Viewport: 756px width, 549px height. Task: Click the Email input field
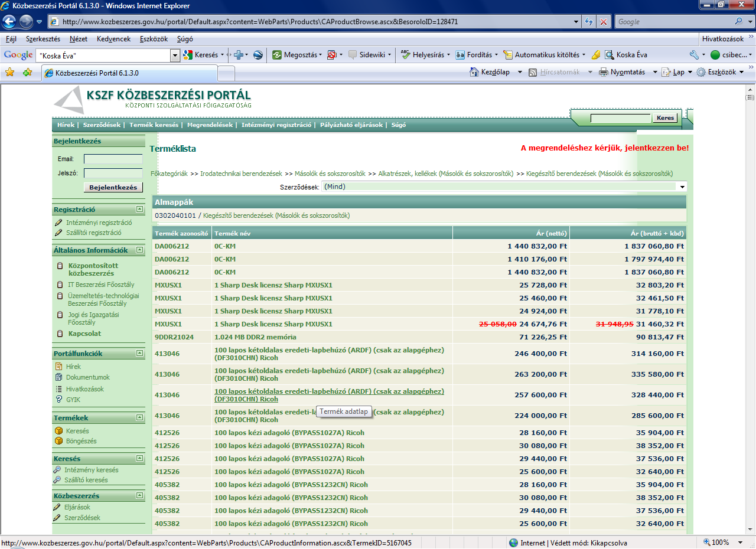click(x=113, y=159)
